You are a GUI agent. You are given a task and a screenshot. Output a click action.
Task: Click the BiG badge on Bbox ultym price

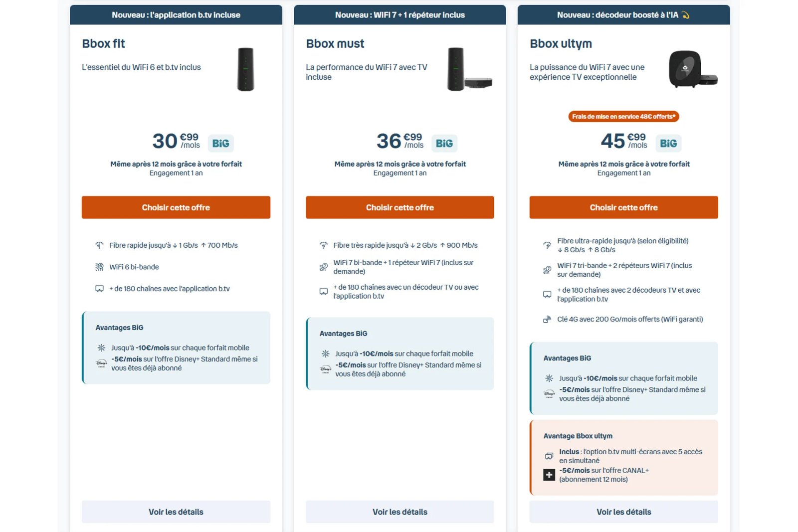click(668, 144)
